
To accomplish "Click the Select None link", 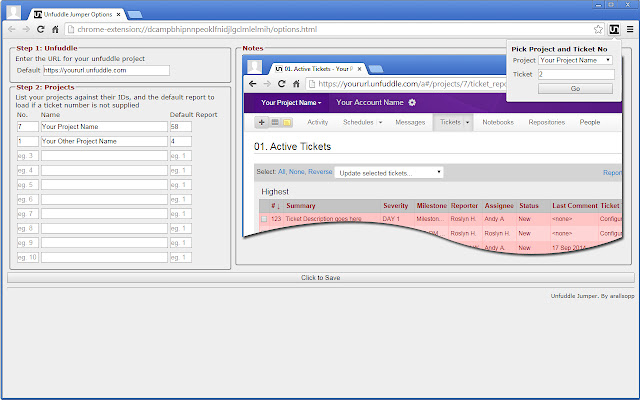I will [297, 172].
